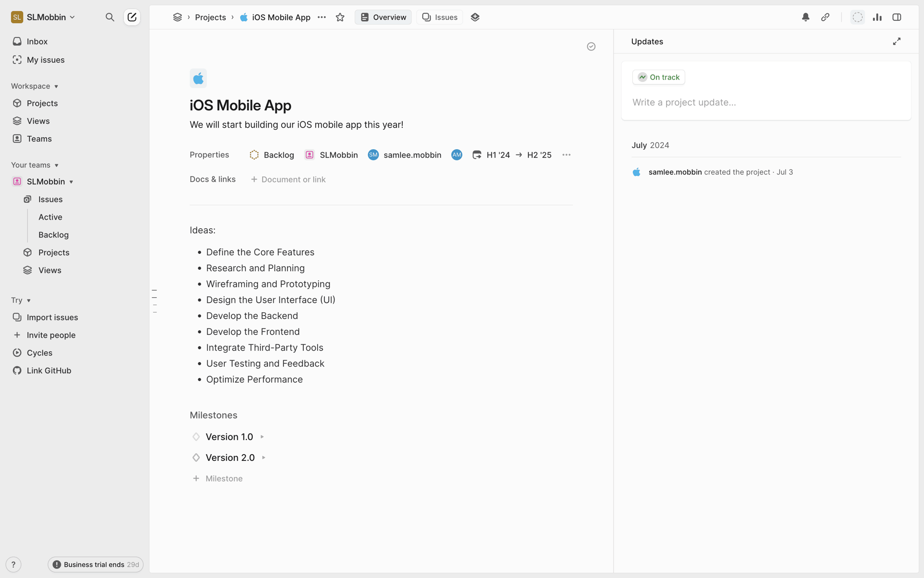The height and width of the screenshot is (578, 924).
Task: Click the checkmark circle icon near title
Action: tap(591, 46)
